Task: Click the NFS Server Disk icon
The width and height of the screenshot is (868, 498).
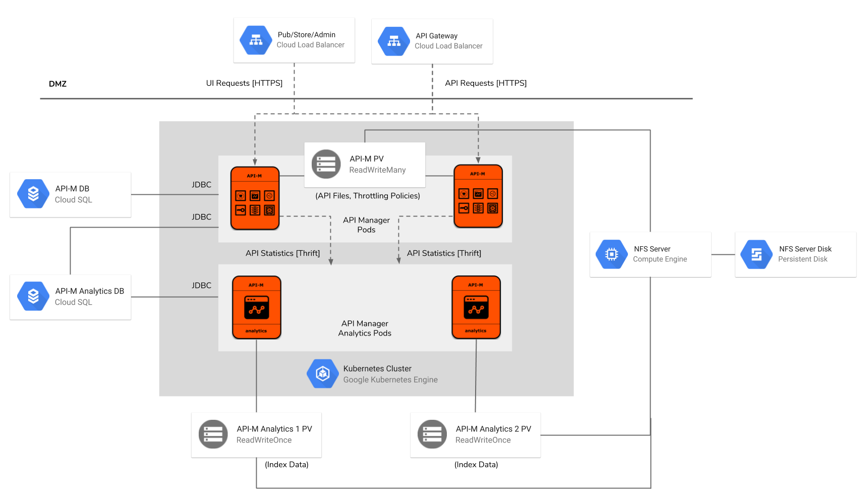Action: pos(757,254)
